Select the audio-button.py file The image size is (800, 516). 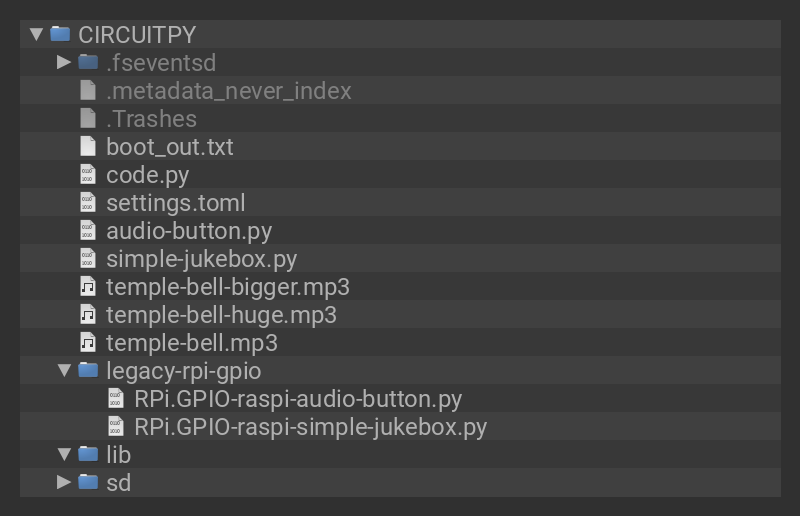(189, 231)
